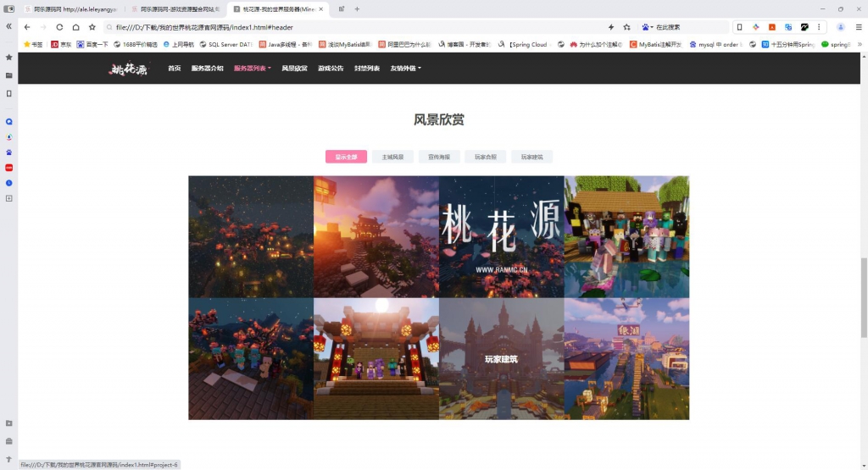The image size is (868, 470).
Task: Filter gallery by 宣传海报
Action: pyautogui.click(x=439, y=157)
